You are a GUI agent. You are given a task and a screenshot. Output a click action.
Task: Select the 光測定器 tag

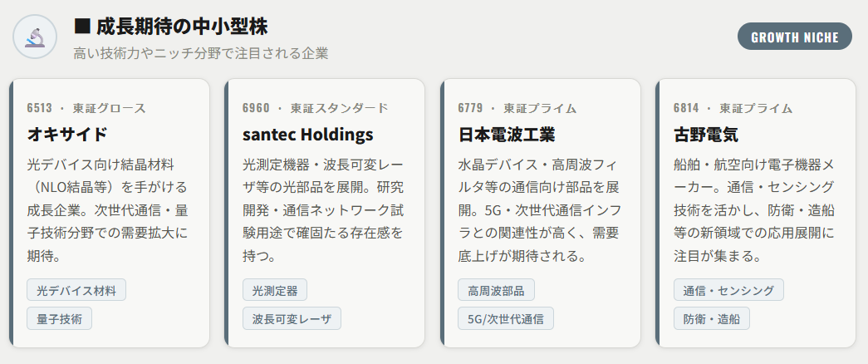(275, 290)
